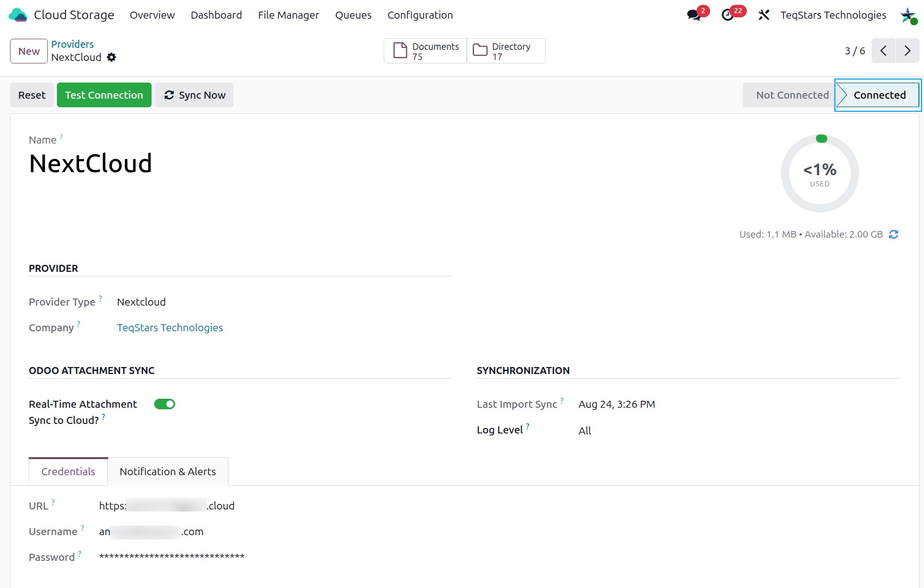924x588 pixels.
Task: Click the NextCloud name field
Action: tap(91, 164)
